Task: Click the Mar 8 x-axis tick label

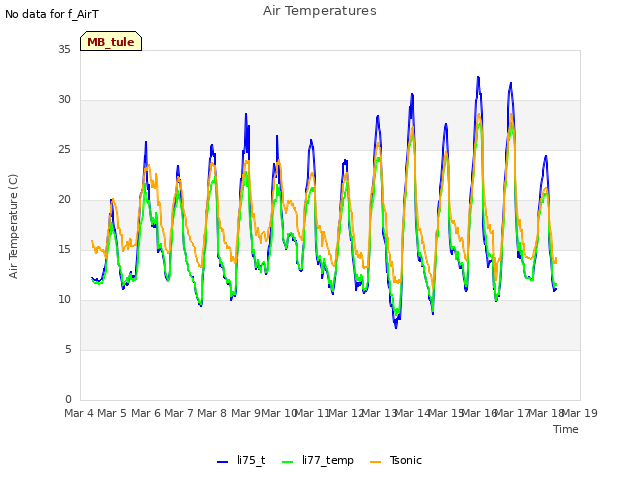Action: [x=212, y=413]
